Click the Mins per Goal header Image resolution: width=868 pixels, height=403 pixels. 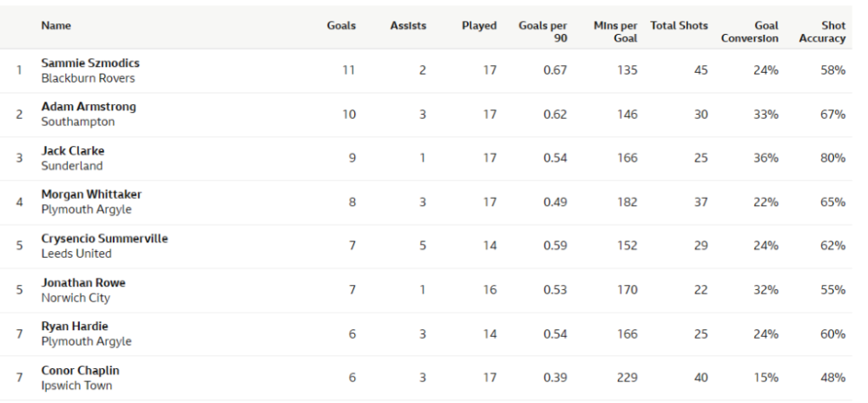(x=615, y=32)
